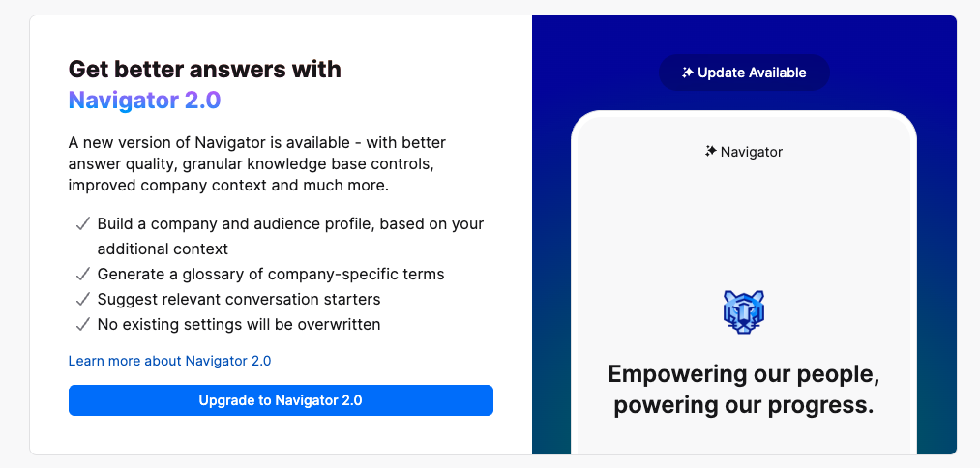This screenshot has width=980, height=468.
Task: Click the new version description paragraph
Action: (257, 164)
